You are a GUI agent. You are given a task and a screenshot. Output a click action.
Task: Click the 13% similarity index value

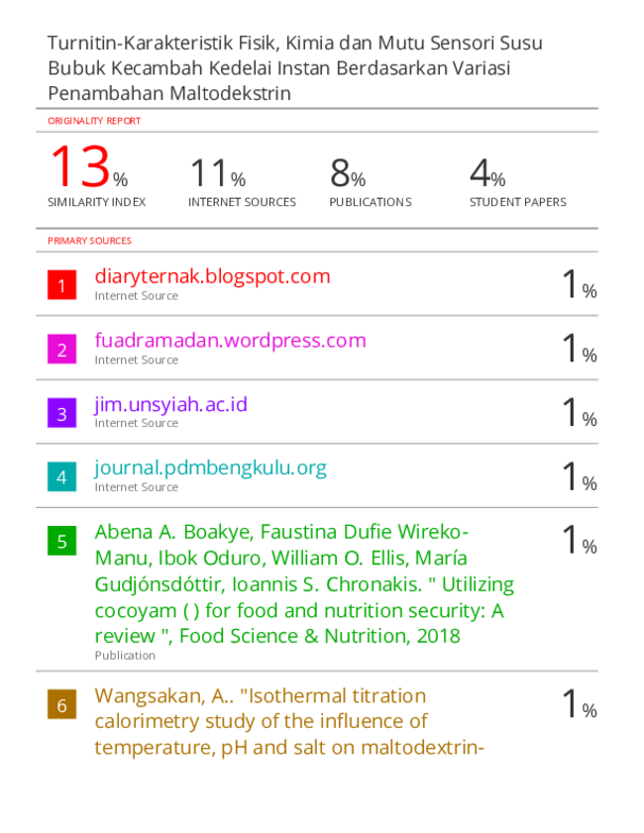coord(89,167)
